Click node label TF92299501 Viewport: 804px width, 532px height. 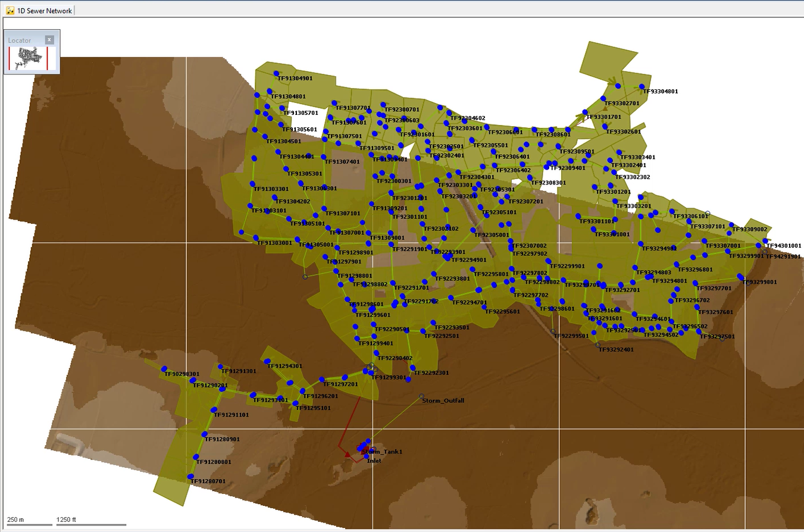(x=571, y=336)
